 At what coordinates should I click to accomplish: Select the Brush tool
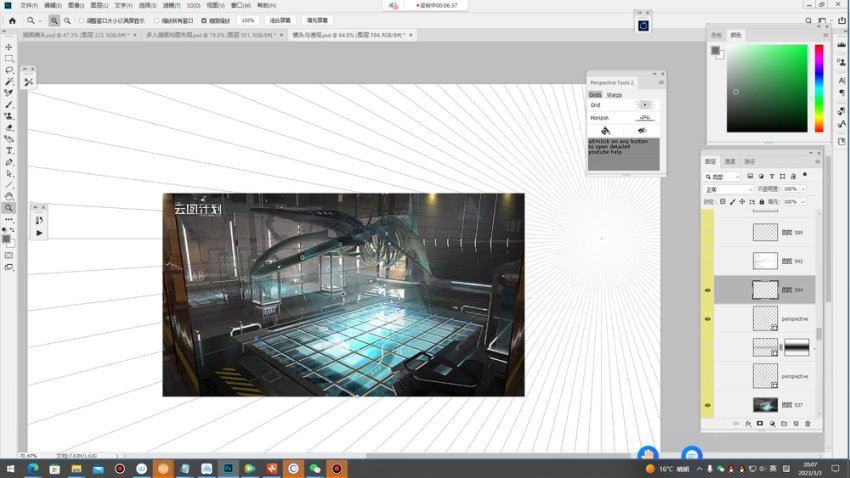point(9,105)
